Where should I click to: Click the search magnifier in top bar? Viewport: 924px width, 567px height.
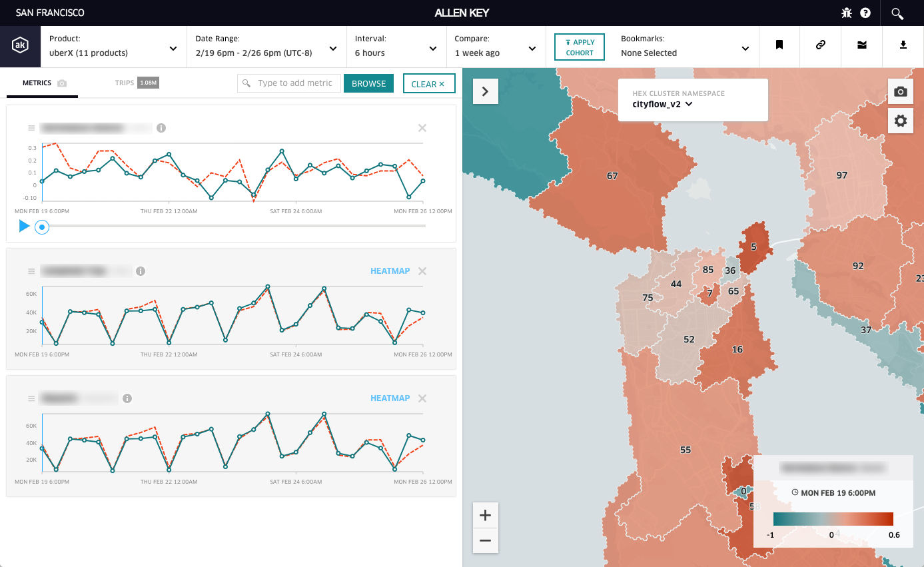[x=897, y=13]
